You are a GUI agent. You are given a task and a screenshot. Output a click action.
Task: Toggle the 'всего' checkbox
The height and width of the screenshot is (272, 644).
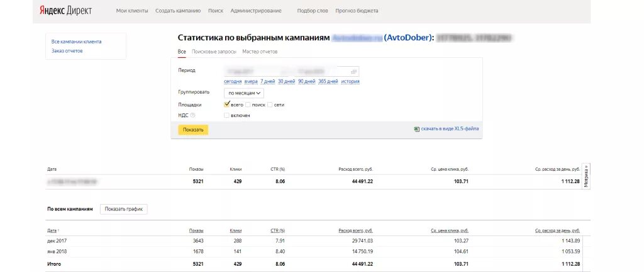click(x=227, y=104)
